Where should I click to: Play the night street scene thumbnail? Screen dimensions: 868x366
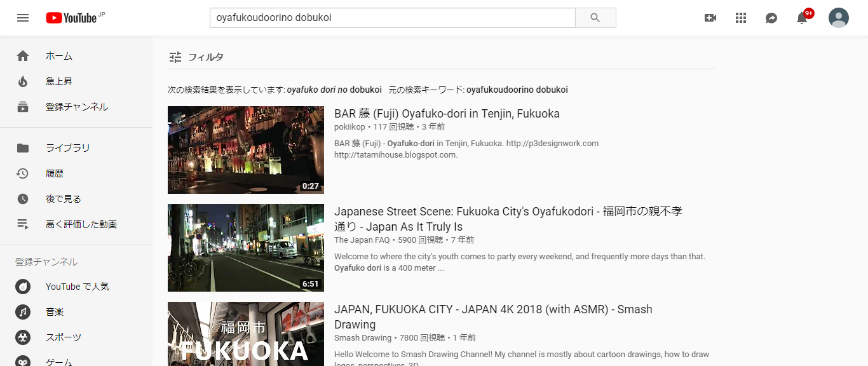pyautogui.click(x=246, y=248)
